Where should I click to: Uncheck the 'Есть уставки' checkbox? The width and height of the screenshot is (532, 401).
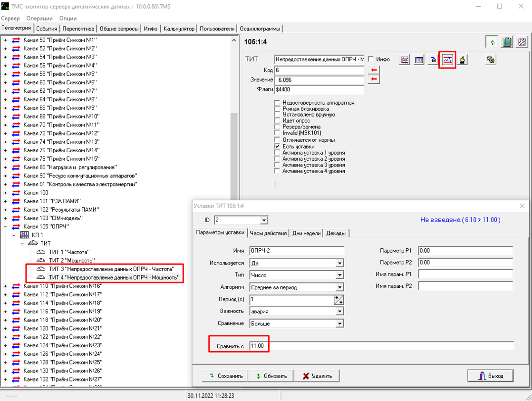[x=277, y=147]
